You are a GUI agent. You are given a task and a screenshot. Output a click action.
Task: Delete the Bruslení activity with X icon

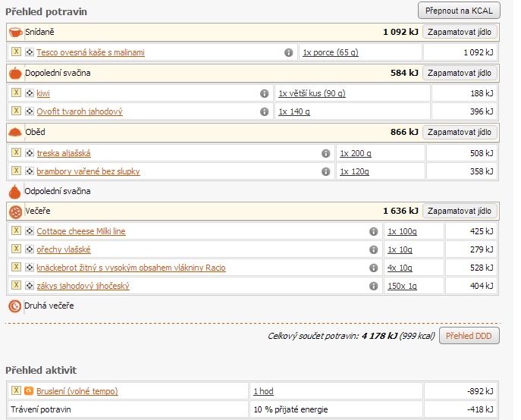coord(17,391)
